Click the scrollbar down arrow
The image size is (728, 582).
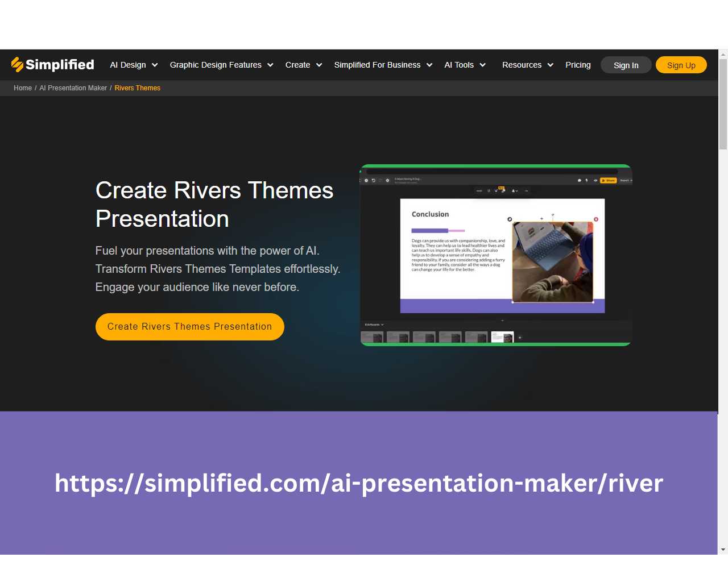click(723, 550)
